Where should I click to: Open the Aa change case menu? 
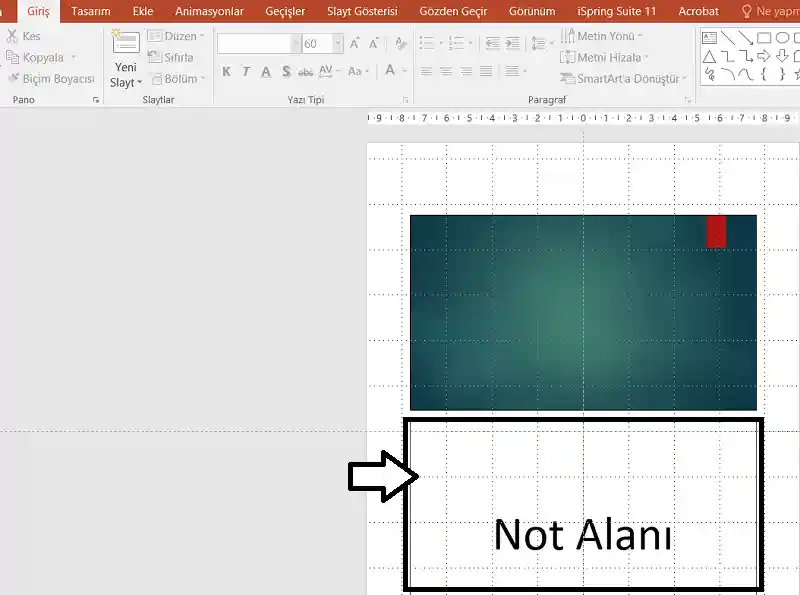click(358, 71)
